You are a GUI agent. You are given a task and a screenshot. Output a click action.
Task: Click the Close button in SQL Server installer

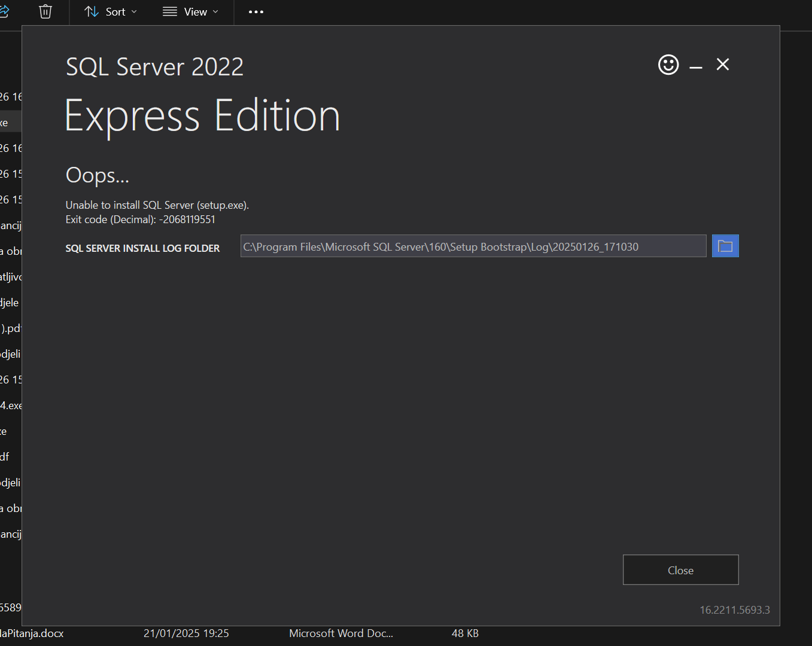680,570
